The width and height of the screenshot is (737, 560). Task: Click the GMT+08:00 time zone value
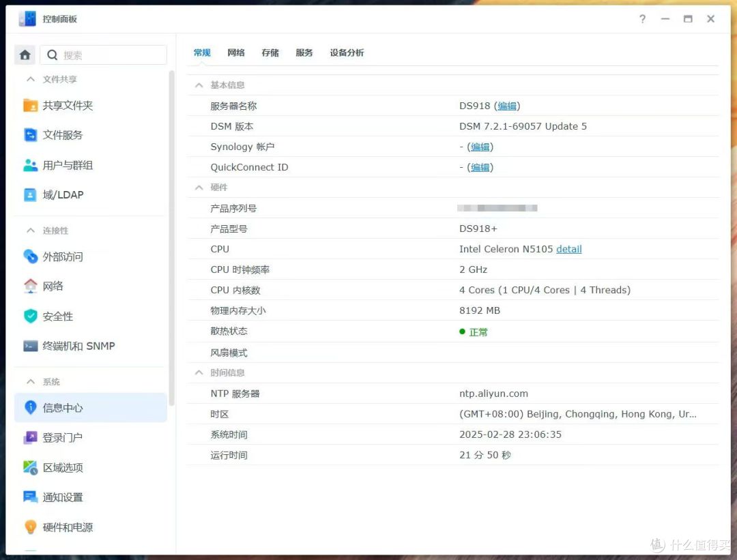pos(578,414)
